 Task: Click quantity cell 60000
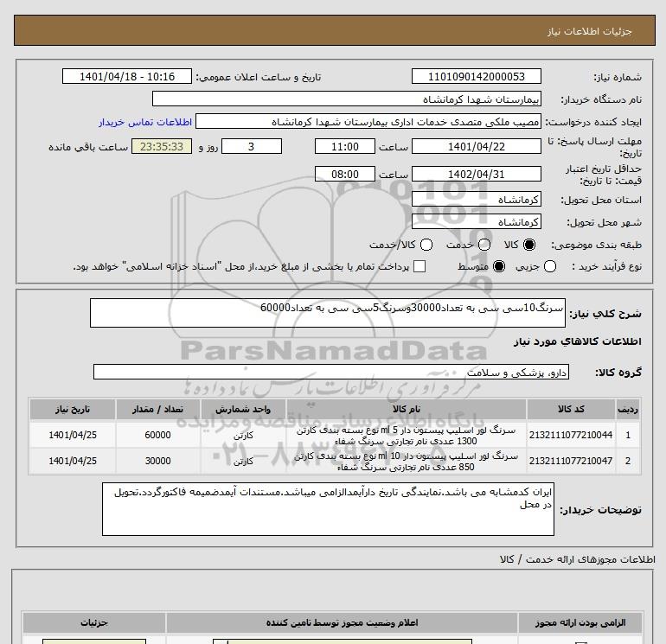point(157,435)
